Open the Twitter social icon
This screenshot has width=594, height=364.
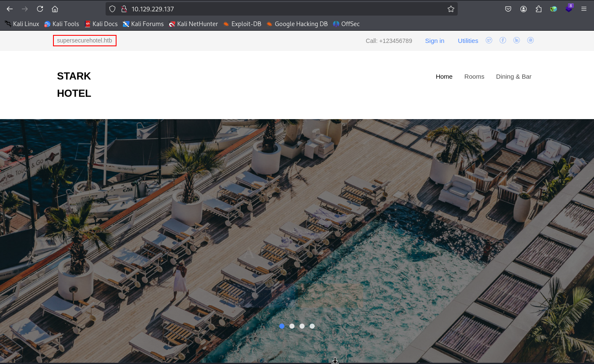click(489, 40)
